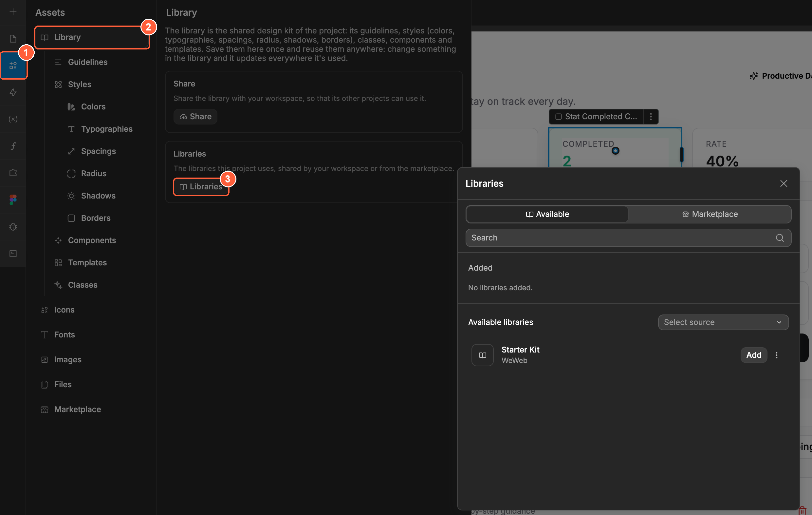Click the Starter Kit book thumbnail icon
Screen dimensions: 812x515
click(x=483, y=355)
